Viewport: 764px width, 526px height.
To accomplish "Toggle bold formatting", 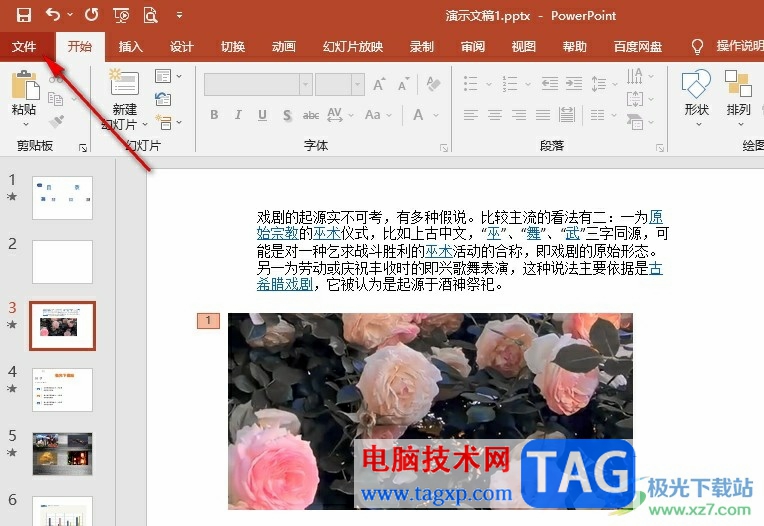I will (x=214, y=115).
